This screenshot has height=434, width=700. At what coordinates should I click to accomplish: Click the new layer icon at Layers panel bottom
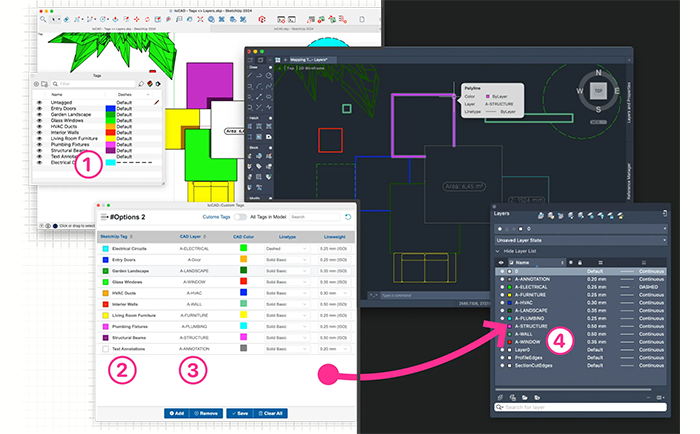click(x=499, y=396)
